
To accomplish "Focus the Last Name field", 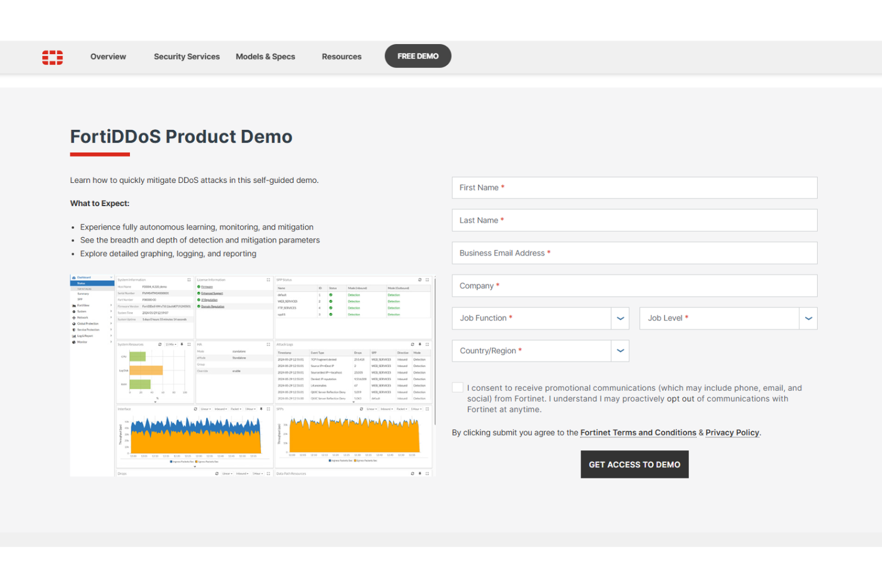I will pyautogui.click(x=634, y=220).
